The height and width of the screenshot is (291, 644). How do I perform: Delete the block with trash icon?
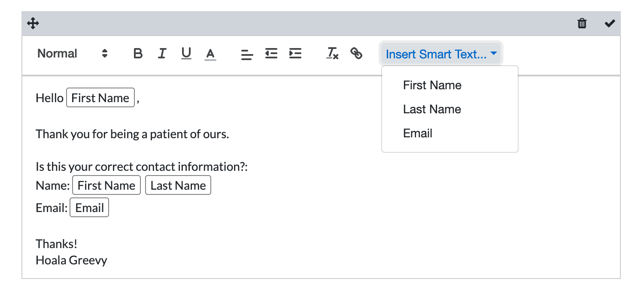click(582, 23)
